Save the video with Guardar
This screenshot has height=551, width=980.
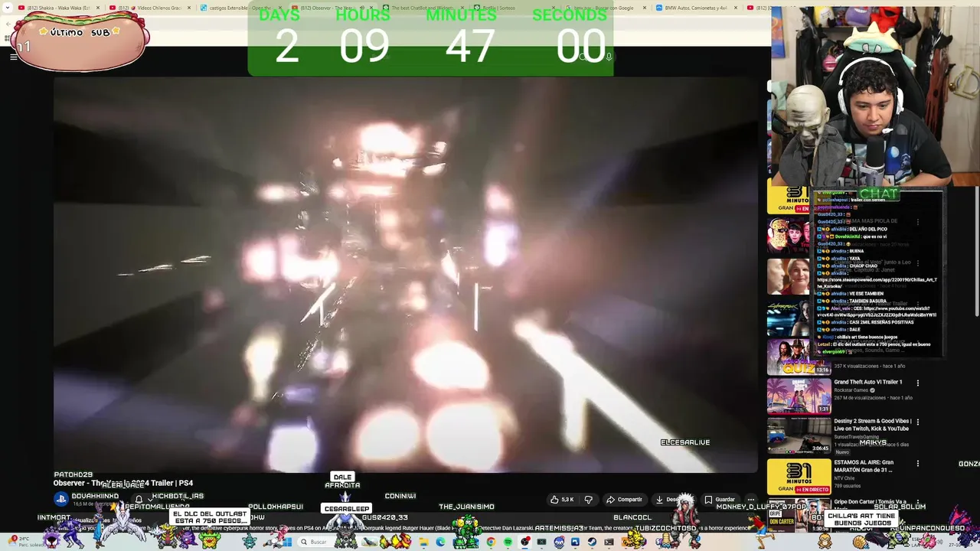click(x=720, y=500)
